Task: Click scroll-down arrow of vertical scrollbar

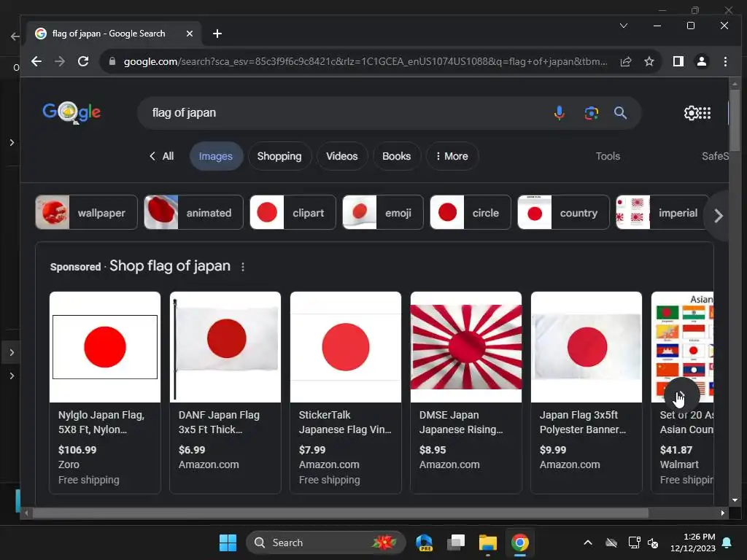Action: coord(735,500)
